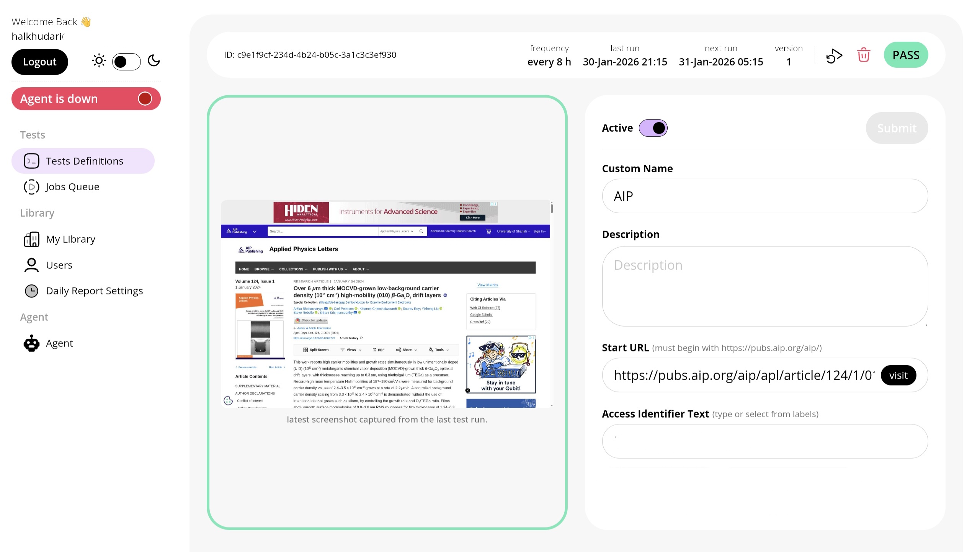Click the red trash delete icon
Viewport: 980px width, 552px height.
(x=863, y=55)
